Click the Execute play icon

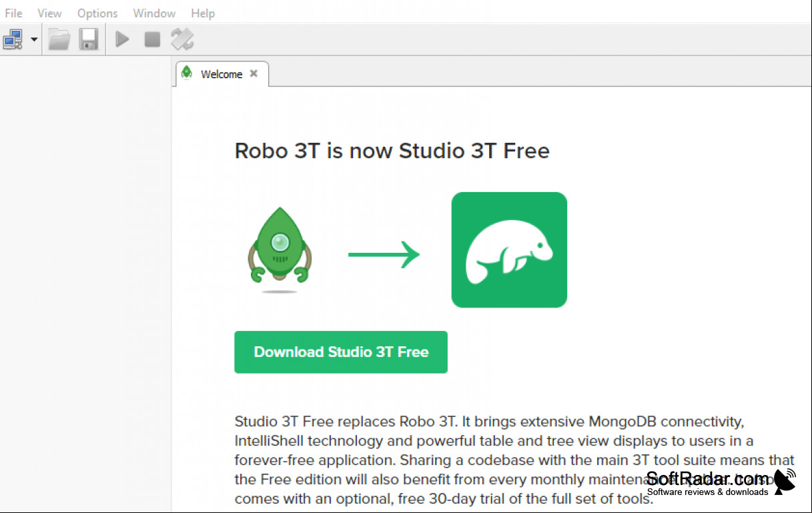[x=122, y=39]
